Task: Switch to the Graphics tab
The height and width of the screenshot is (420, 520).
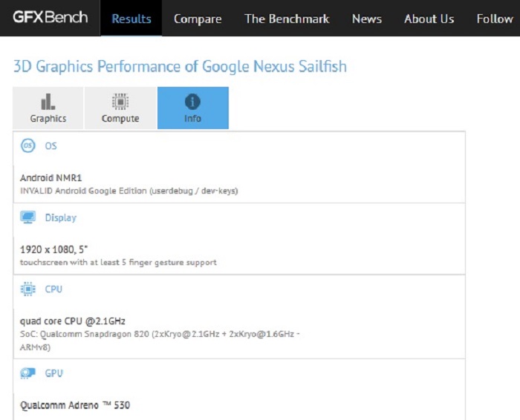Action: (x=48, y=108)
